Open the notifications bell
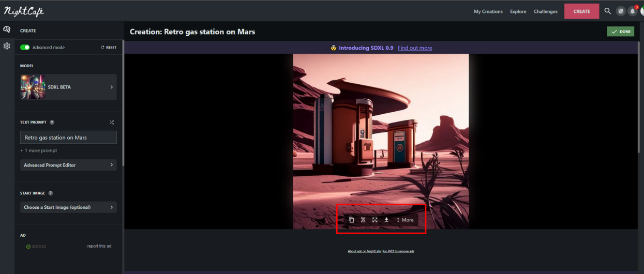The image size is (644, 274). pos(632,11)
